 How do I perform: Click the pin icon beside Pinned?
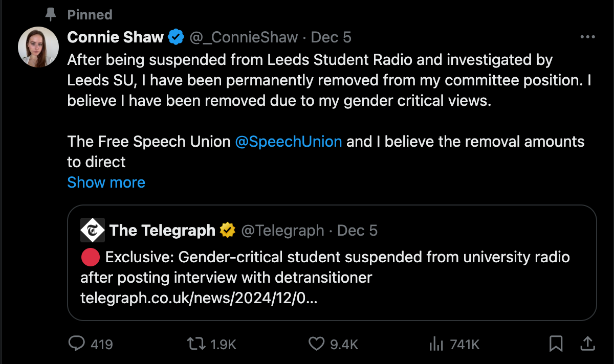click(x=51, y=14)
